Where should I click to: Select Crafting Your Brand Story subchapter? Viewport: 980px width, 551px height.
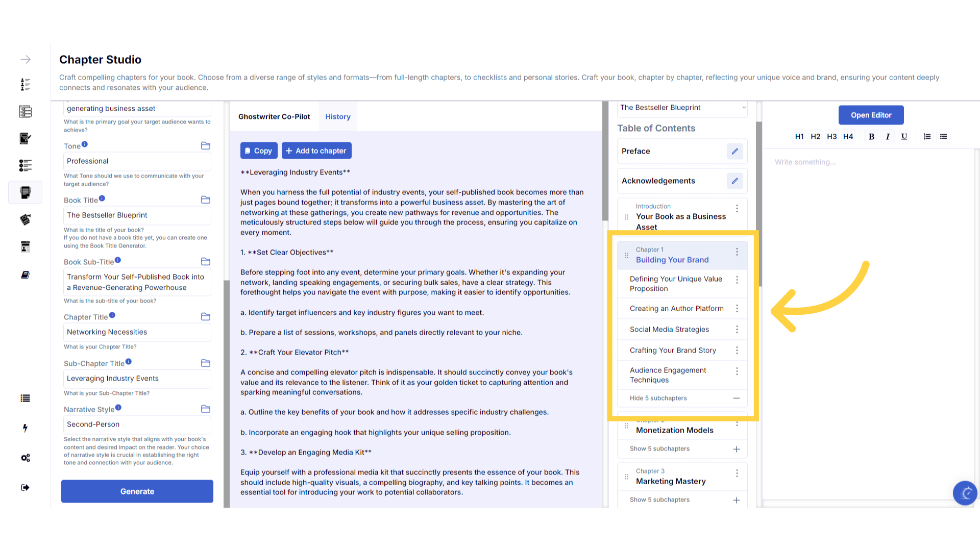673,350
